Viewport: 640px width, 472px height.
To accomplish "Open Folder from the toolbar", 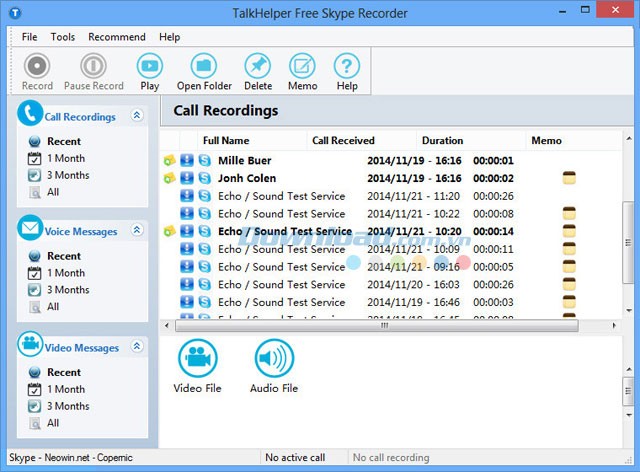I will pyautogui.click(x=204, y=72).
